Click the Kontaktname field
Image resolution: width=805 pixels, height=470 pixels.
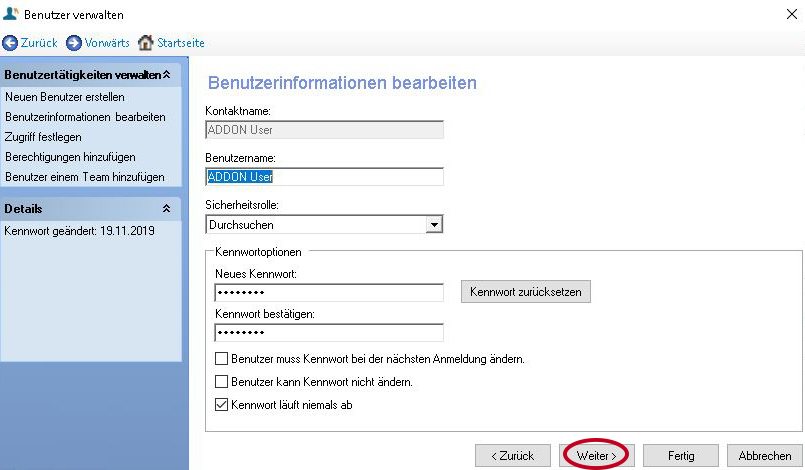324,130
